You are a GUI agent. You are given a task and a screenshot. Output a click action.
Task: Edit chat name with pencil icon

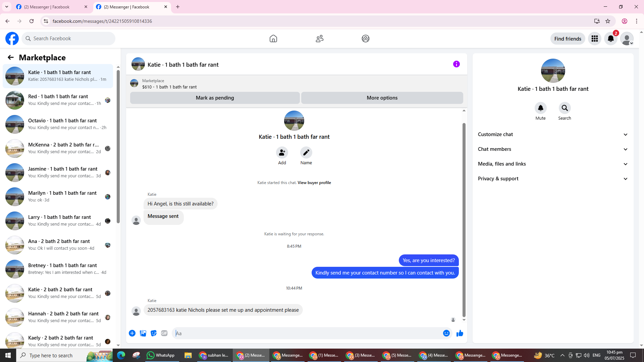point(306,153)
